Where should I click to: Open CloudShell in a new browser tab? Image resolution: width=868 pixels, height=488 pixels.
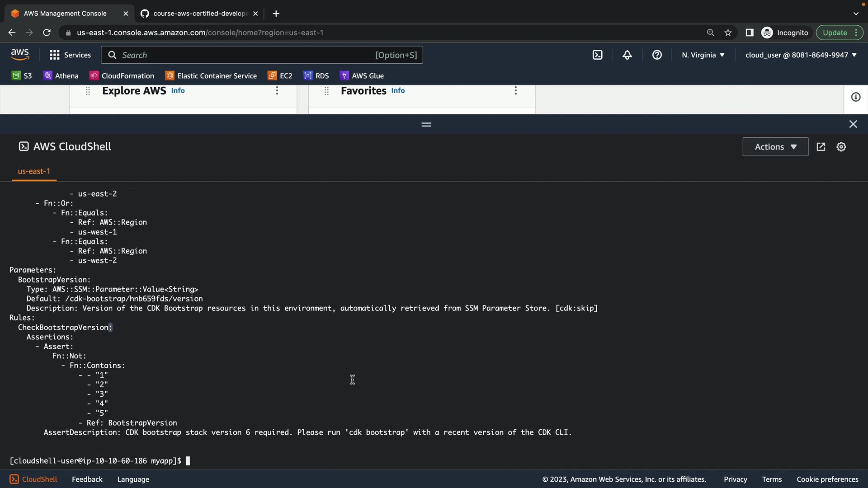(x=821, y=147)
